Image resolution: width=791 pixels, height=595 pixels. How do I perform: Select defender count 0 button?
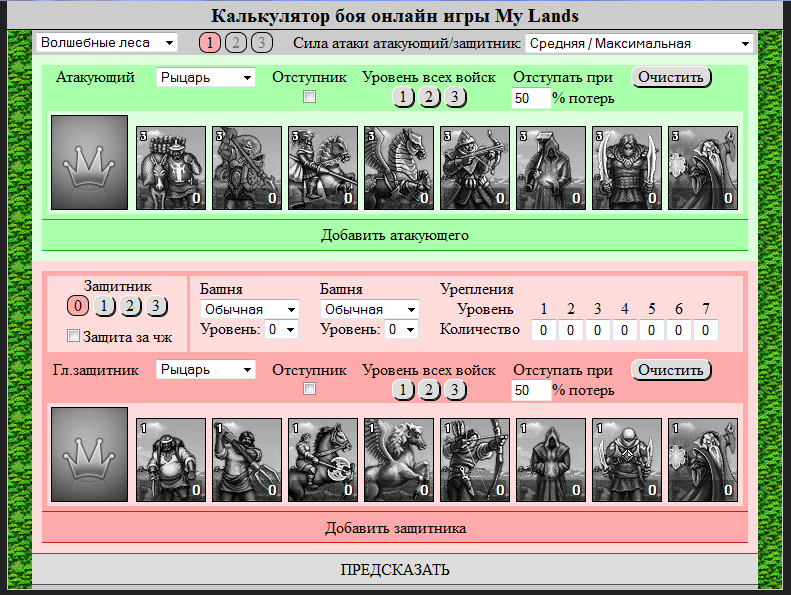coord(78,306)
